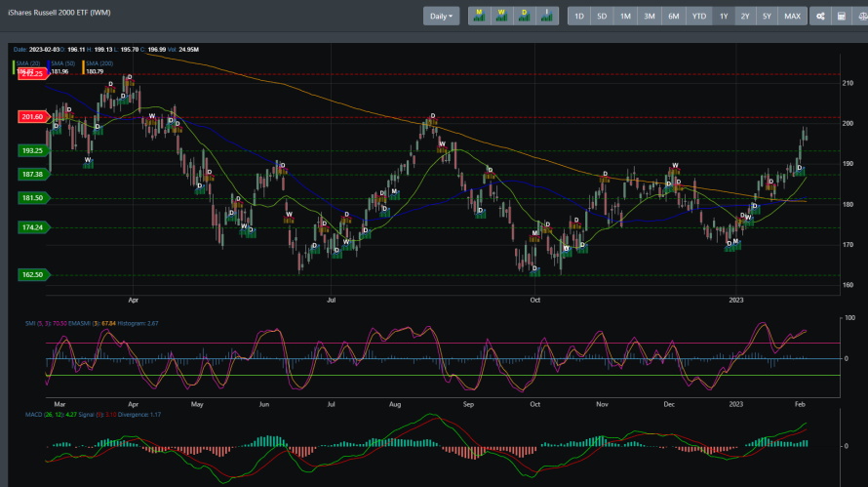Click the 187.38 green support level label

[32, 174]
